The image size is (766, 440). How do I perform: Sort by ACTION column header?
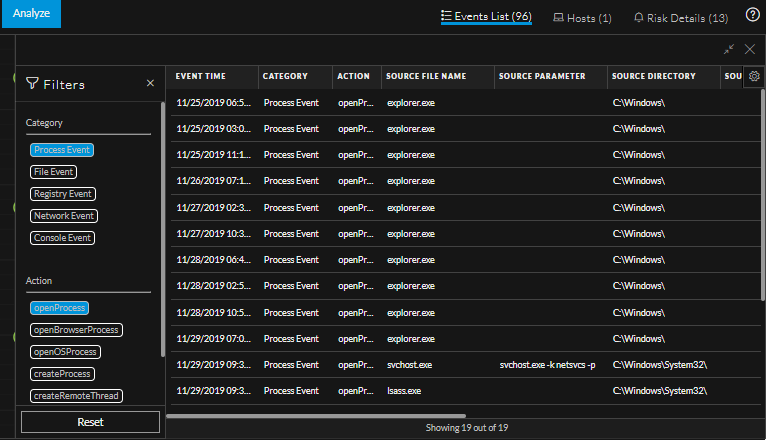click(354, 76)
